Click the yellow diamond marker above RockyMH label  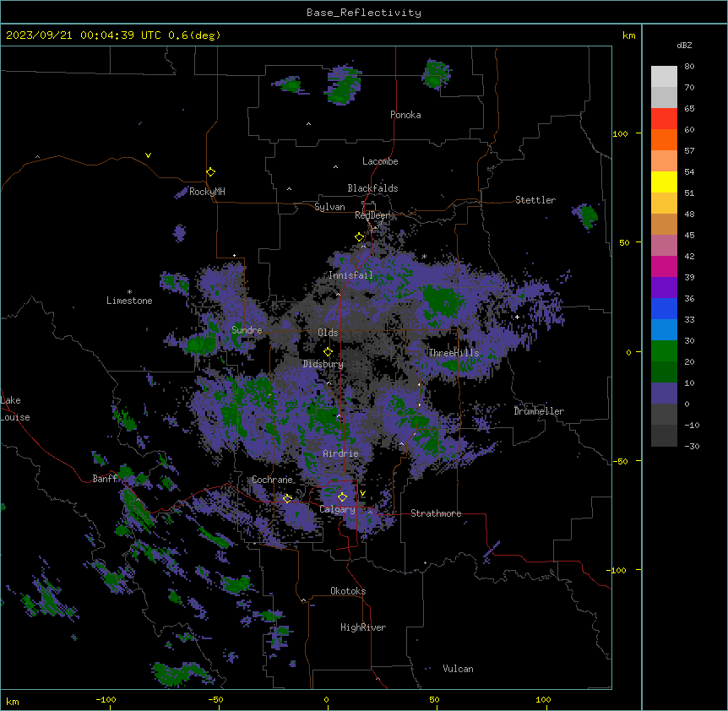tap(210, 172)
